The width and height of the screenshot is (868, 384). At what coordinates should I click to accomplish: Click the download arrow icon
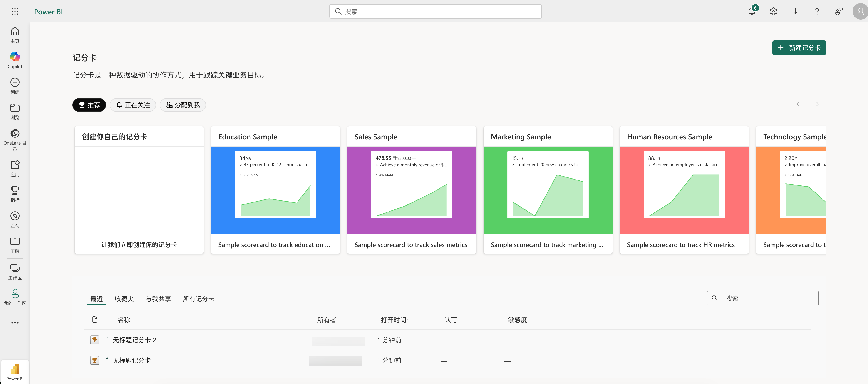click(795, 11)
